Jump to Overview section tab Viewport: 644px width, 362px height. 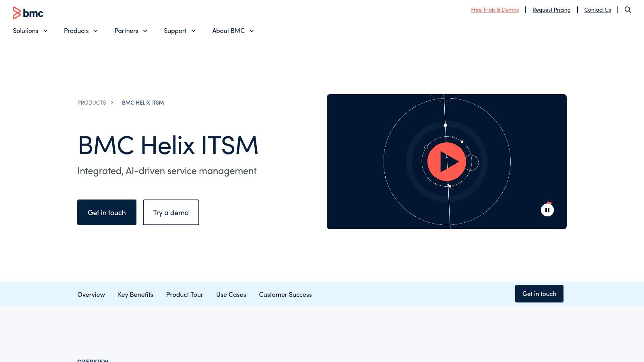pyautogui.click(x=91, y=294)
